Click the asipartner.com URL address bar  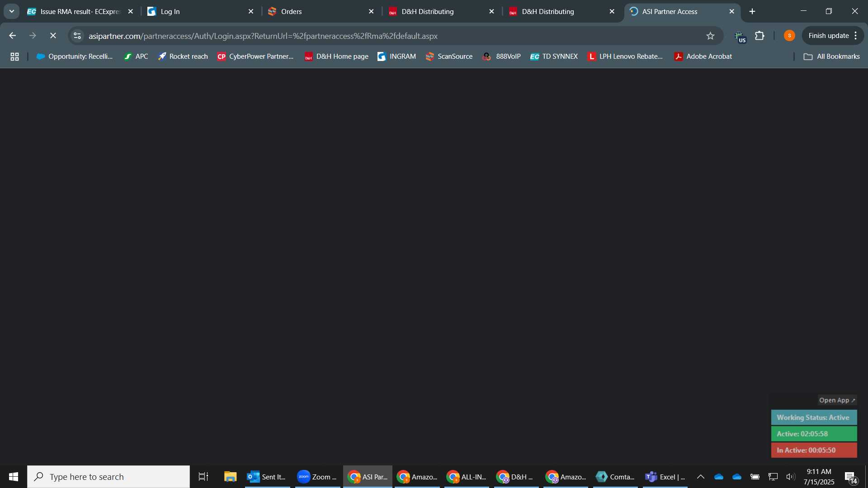point(393,36)
